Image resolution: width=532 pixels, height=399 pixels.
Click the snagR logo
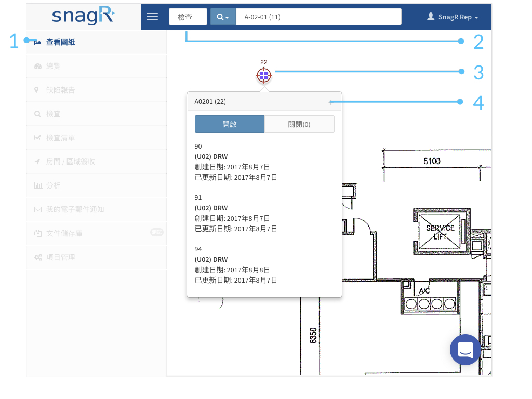[83, 16]
